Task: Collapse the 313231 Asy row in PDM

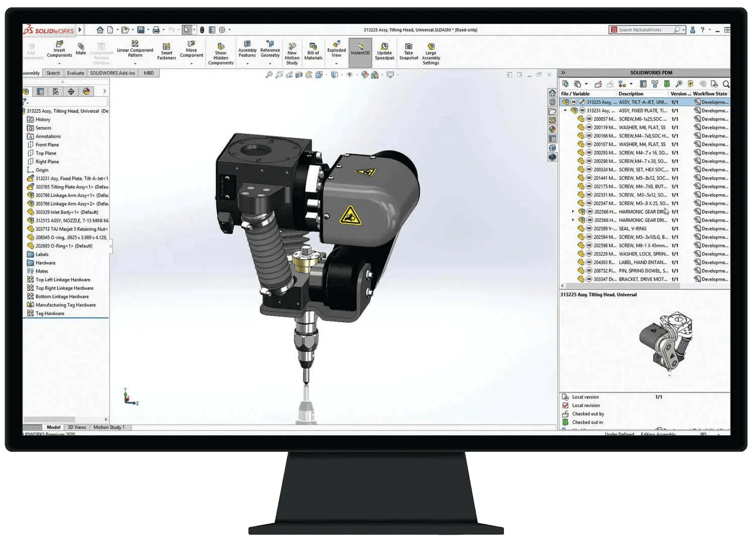Action: point(565,110)
